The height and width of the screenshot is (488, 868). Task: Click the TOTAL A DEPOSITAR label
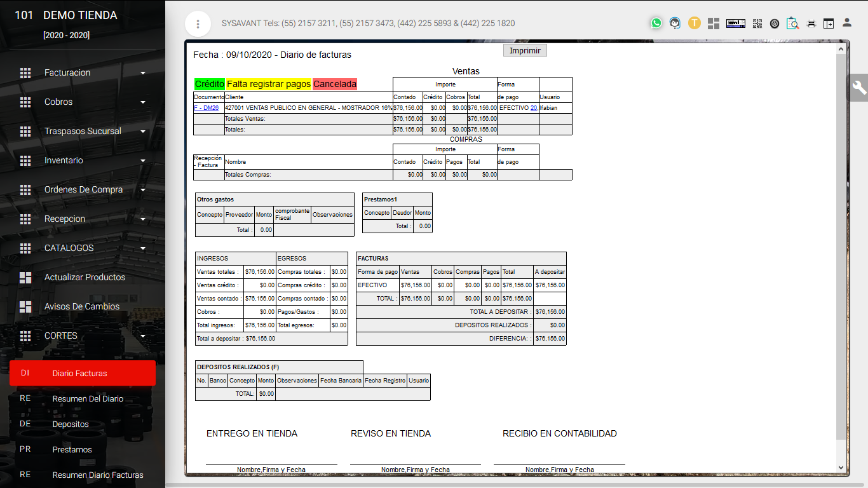click(x=500, y=312)
